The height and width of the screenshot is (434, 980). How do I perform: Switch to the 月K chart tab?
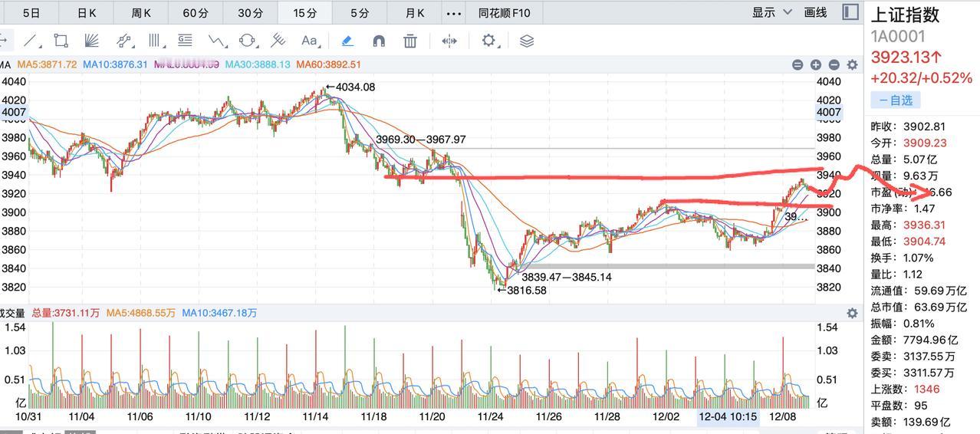pyautogui.click(x=414, y=12)
